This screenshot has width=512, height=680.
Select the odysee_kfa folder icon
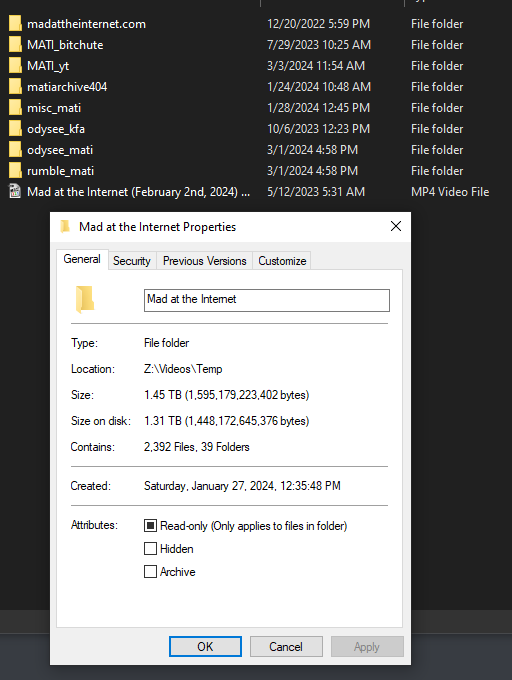(x=15, y=128)
